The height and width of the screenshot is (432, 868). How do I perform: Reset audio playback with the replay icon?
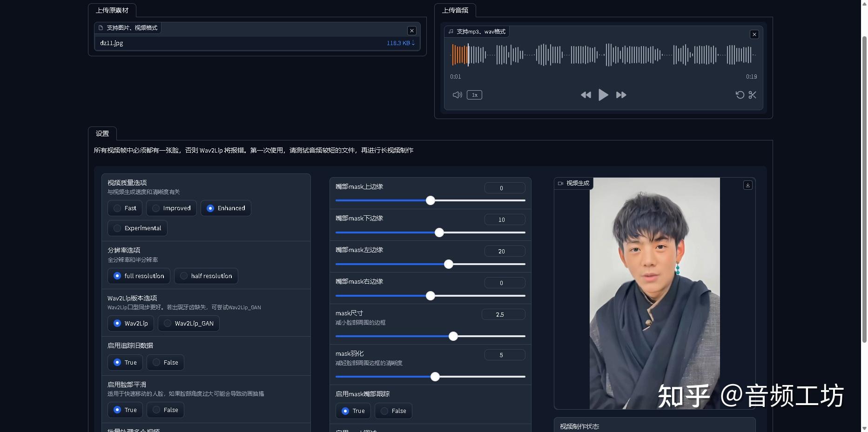click(740, 95)
